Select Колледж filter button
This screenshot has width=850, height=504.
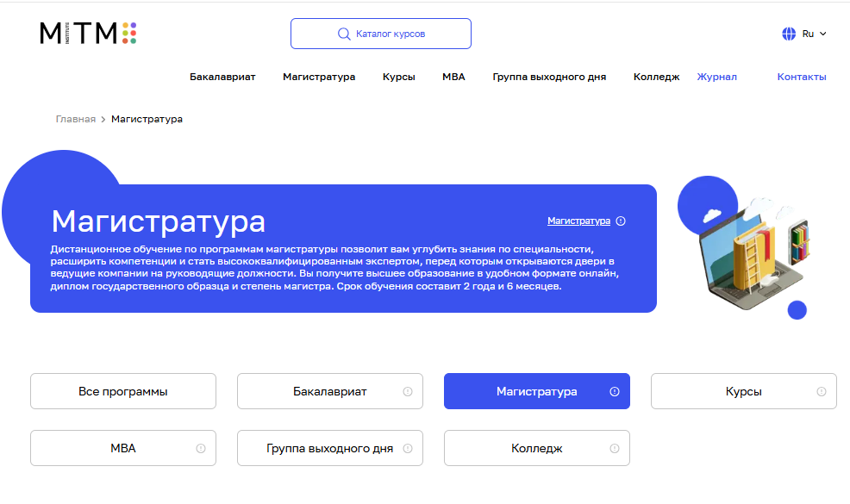(537, 448)
